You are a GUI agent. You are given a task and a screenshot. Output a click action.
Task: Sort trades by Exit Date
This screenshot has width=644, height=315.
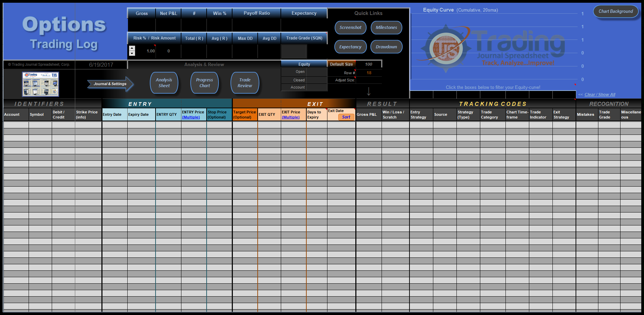(x=346, y=117)
